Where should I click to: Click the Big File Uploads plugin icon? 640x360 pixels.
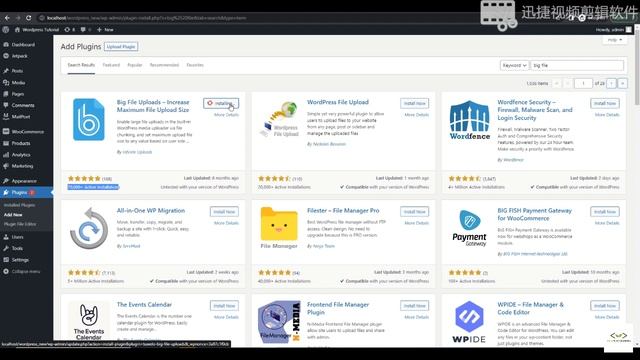89,120
